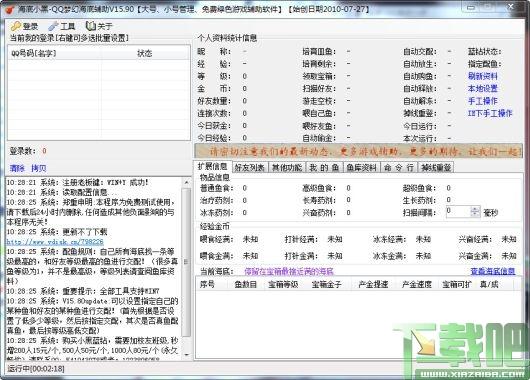Image resolution: width=530 pixels, height=380 pixels.
Task: Open the 本地设置 link
Action: click(483, 89)
